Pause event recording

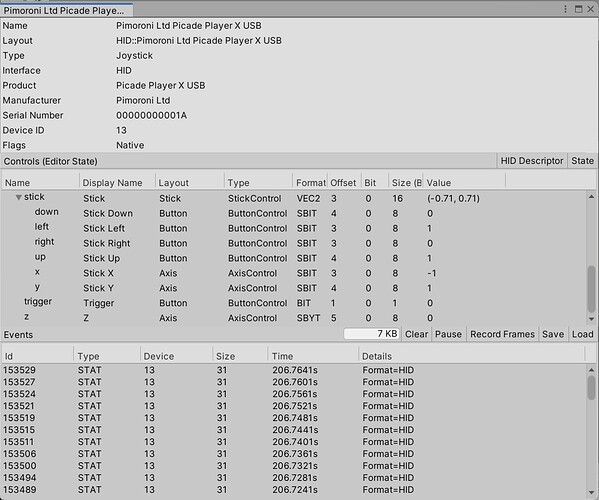[448, 334]
